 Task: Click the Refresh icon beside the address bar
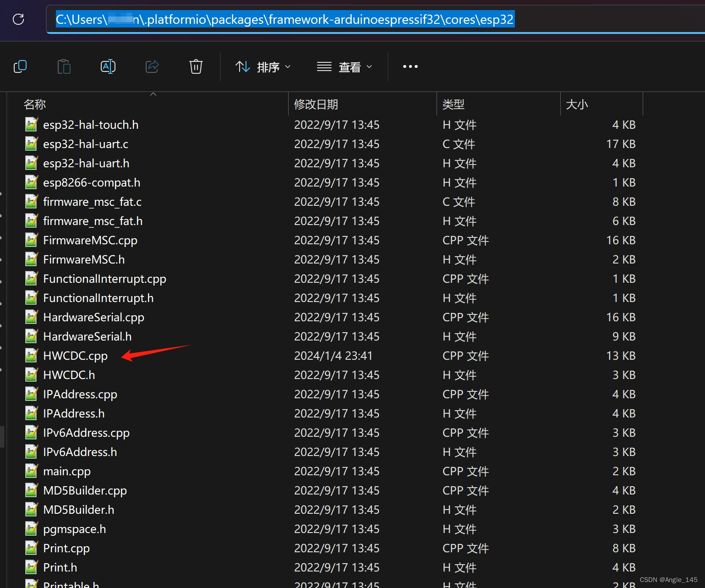(x=18, y=19)
